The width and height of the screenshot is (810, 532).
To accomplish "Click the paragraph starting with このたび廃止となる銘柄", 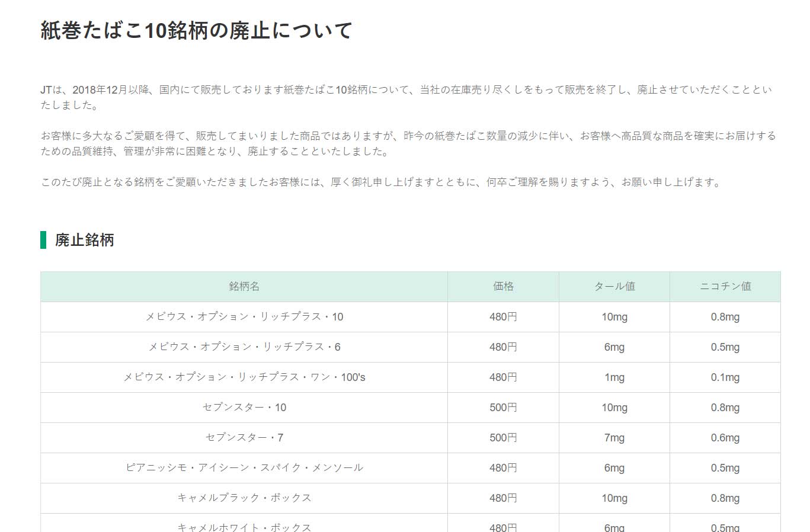I will pyautogui.click(x=382, y=182).
